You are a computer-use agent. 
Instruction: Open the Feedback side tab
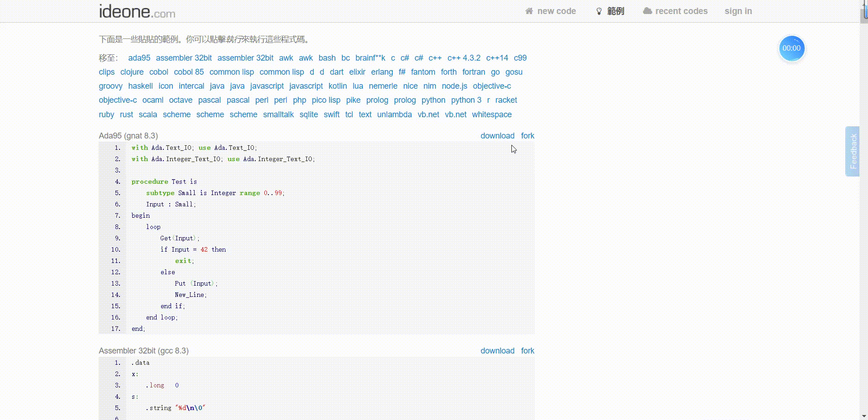tap(853, 151)
